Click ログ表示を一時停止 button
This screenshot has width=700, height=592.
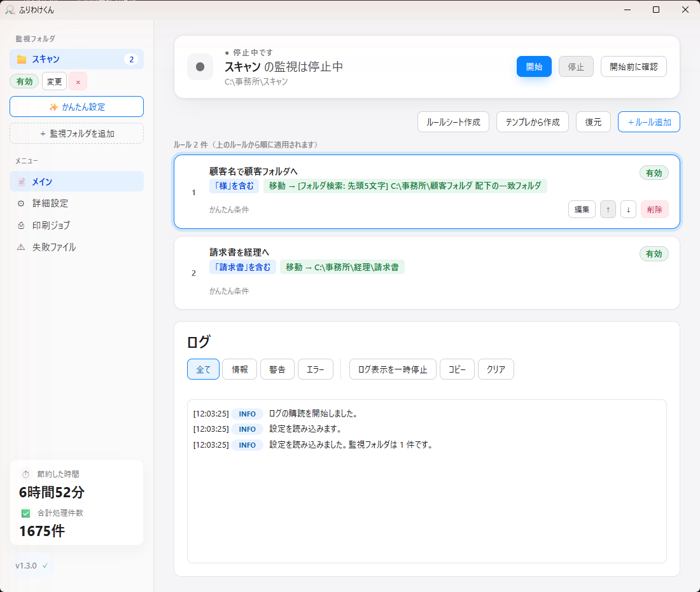point(393,369)
